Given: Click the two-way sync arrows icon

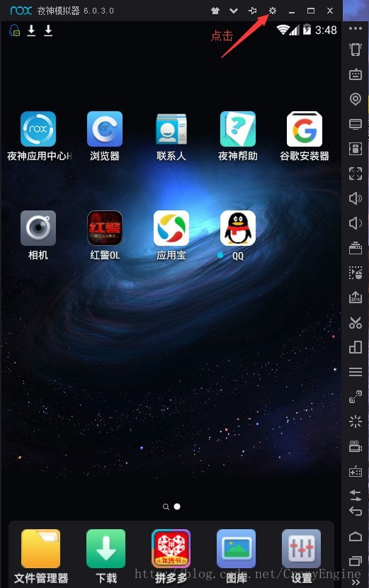Looking at the screenshot, I should click(356, 495).
